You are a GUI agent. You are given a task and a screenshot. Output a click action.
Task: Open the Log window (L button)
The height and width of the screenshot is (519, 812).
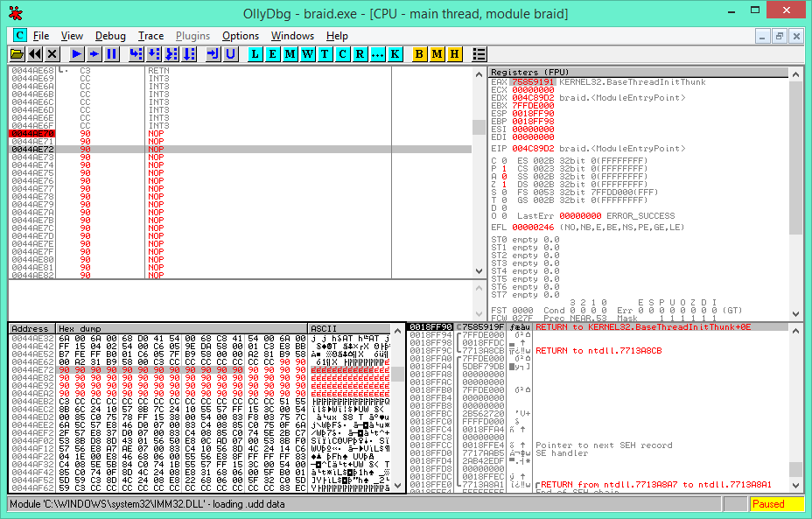click(x=255, y=54)
